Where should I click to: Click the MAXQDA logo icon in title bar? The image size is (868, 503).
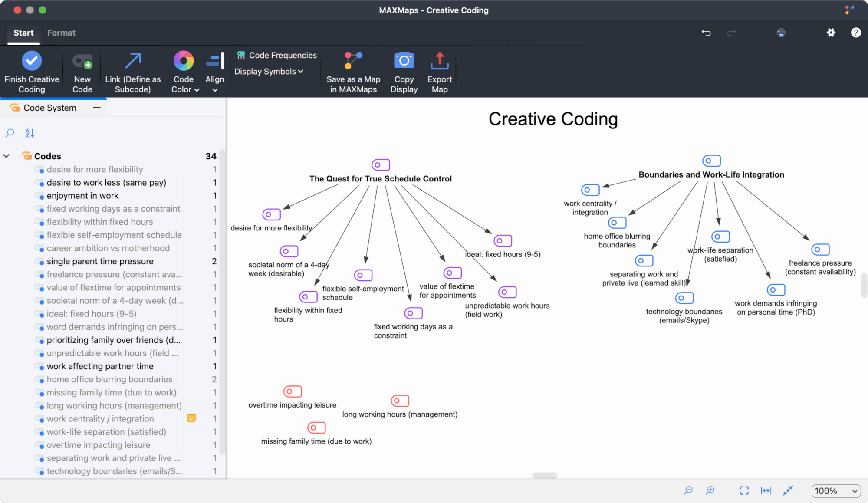849,10
